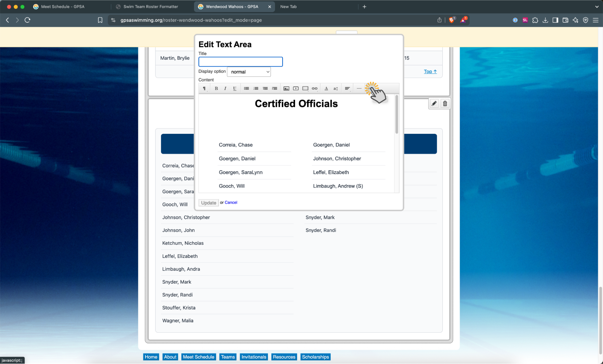Toggle underline formatting
Screen dimensions: 603x364
click(234, 88)
